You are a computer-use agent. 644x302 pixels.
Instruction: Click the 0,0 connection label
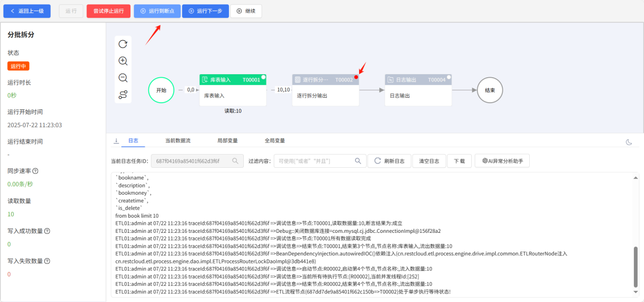190,90
